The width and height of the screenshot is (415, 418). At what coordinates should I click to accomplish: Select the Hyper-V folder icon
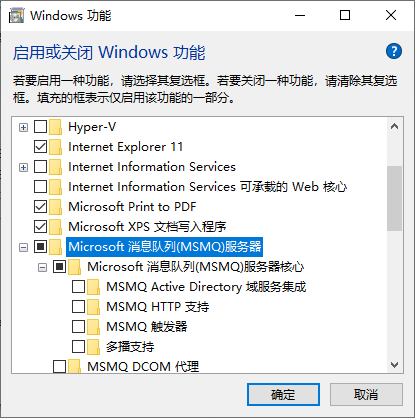coord(55,127)
